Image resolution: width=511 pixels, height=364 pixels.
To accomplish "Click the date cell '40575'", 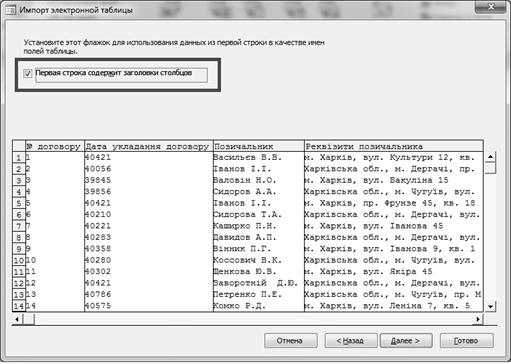I will (149, 306).
